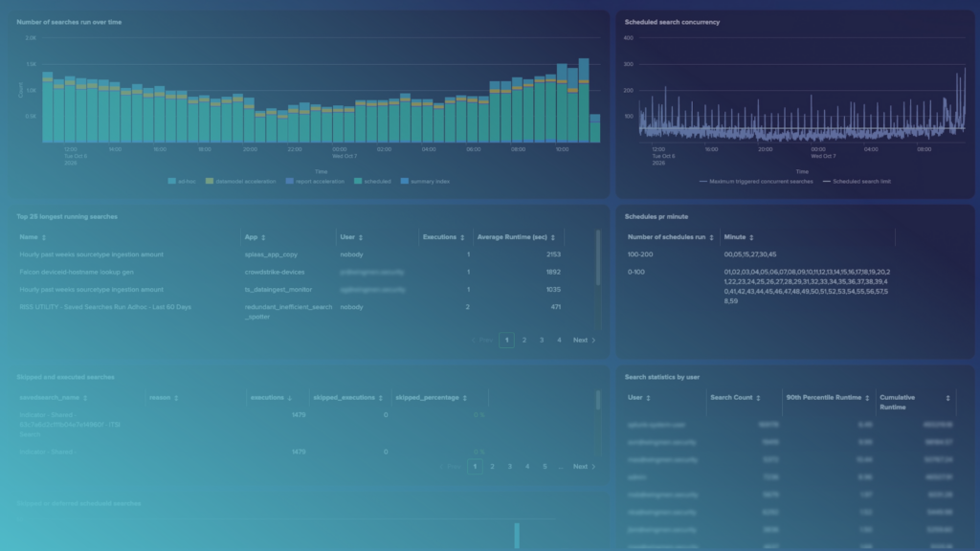Viewport: 980px width, 551px height.
Task: Click the 2153 average runtime value
Action: [x=553, y=254]
